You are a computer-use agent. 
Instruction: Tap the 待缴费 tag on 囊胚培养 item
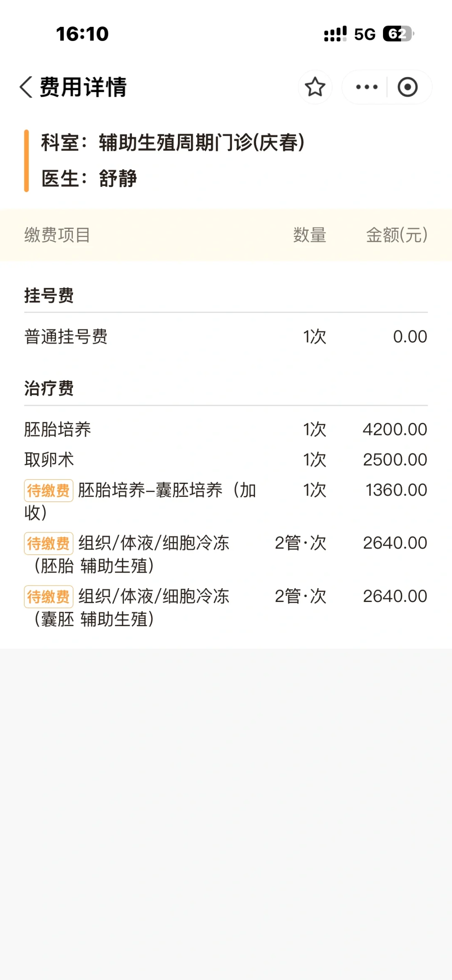[x=49, y=491]
